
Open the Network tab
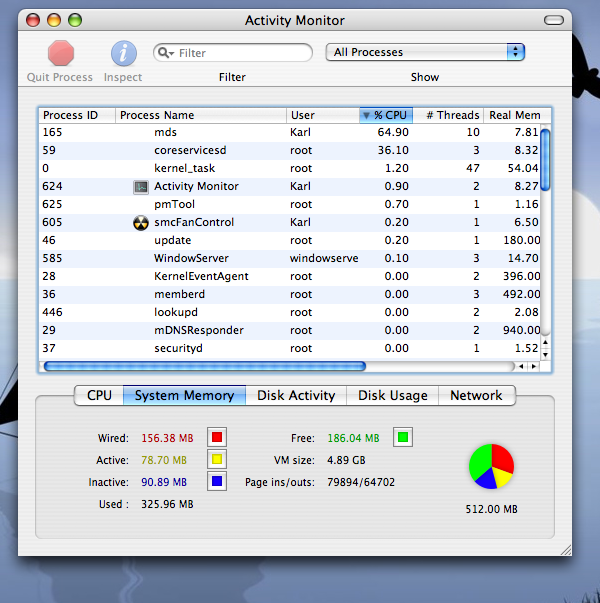click(476, 395)
